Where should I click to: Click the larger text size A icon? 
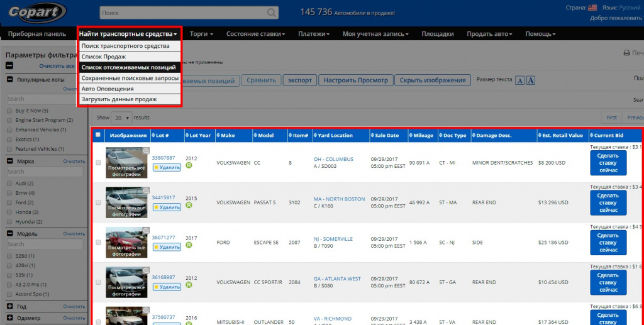tap(531, 80)
